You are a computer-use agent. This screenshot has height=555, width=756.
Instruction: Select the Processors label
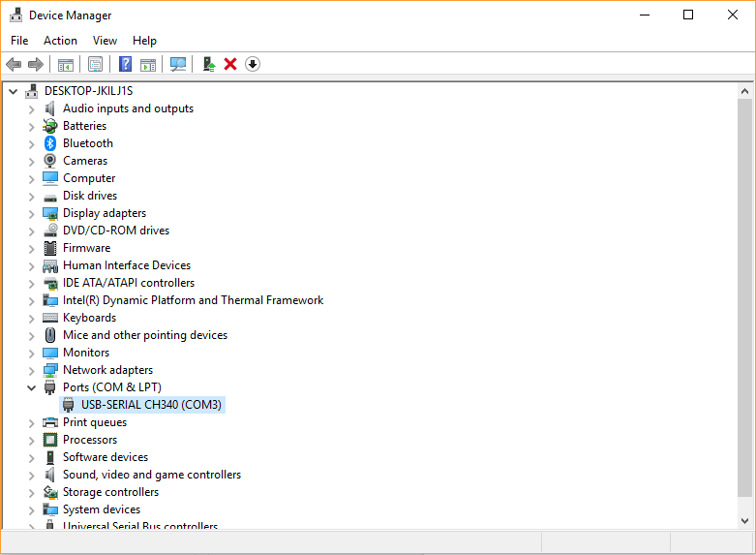tap(90, 440)
